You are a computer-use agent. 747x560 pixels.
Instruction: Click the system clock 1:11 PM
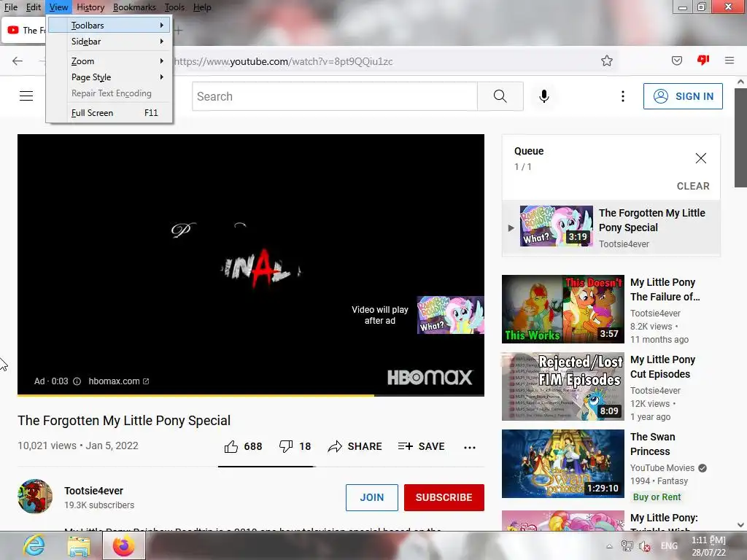(x=709, y=540)
